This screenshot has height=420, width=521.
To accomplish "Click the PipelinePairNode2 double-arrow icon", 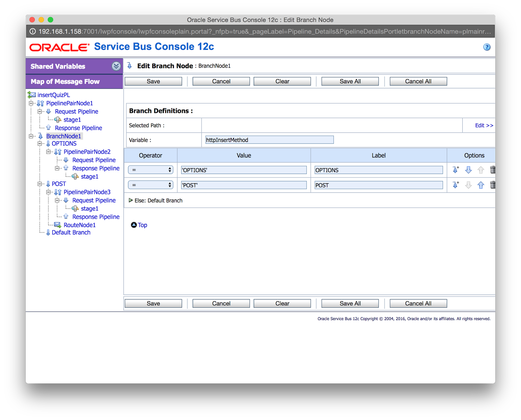I will [58, 152].
